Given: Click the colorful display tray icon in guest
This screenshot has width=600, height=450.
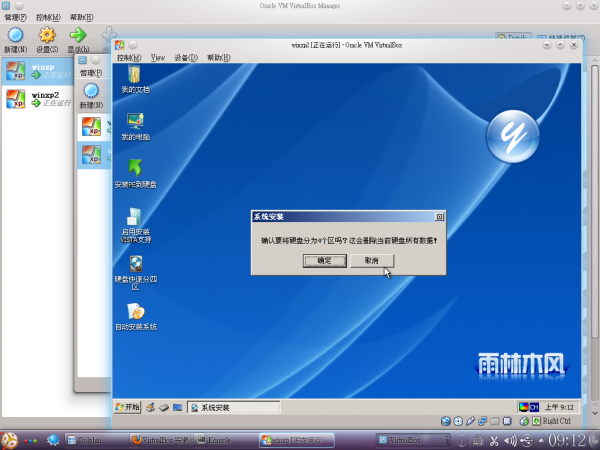Looking at the screenshot, I should tap(523, 407).
